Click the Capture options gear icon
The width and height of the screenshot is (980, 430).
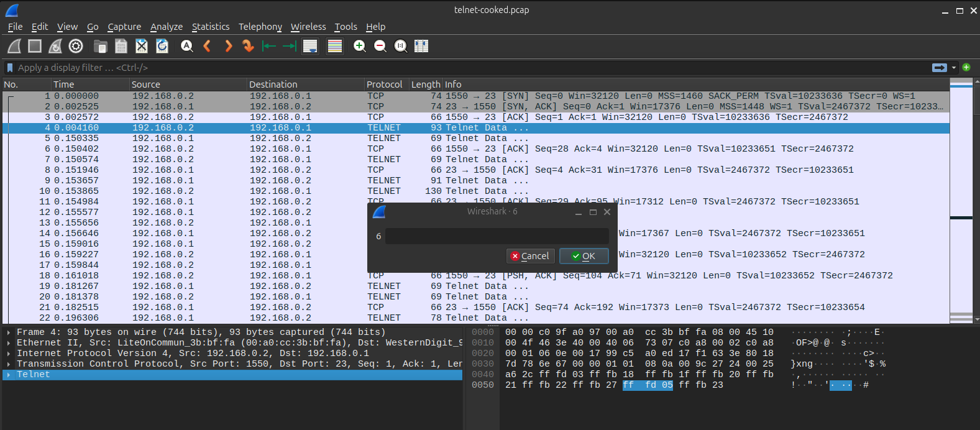(x=76, y=46)
